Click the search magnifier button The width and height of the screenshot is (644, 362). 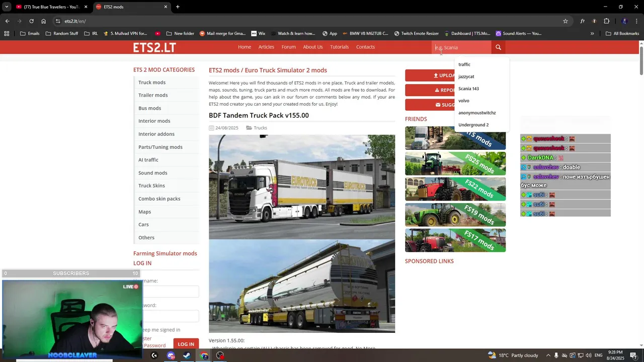(x=498, y=47)
